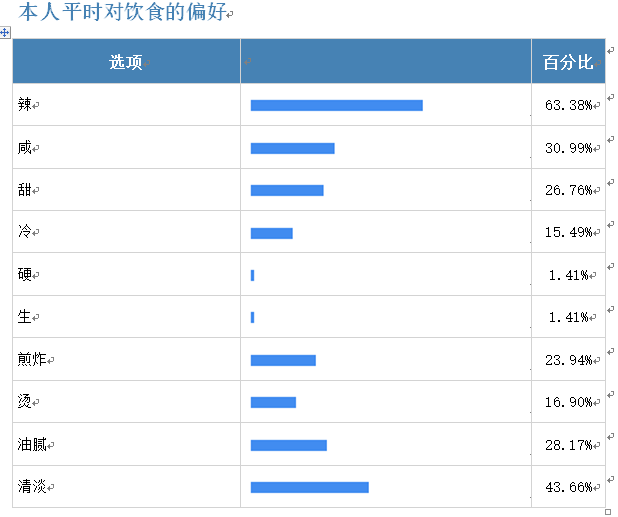The width and height of the screenshot is (618, 517).
Task: Click the 26.76% value for 甜
Action: pyautogui.click(x=568, y=190)
